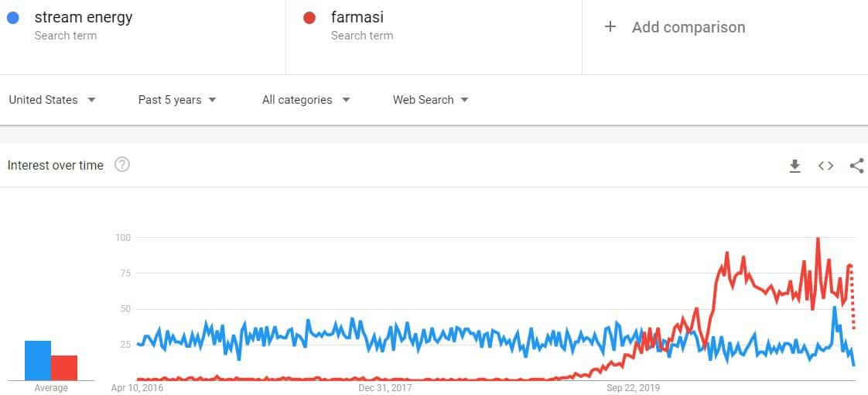This screenshot has height=395, width=868.
Task: Click the red Average bar
Action: click(64, 368)
